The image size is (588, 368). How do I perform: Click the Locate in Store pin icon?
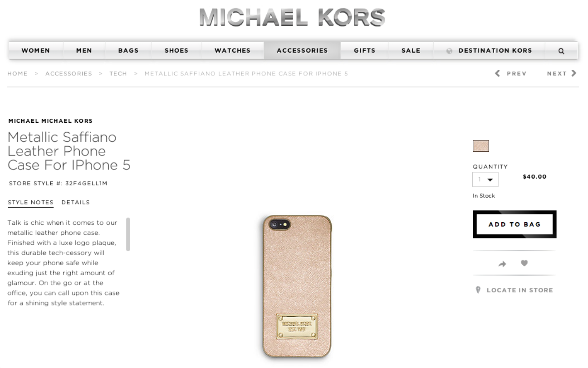(478, 290)
